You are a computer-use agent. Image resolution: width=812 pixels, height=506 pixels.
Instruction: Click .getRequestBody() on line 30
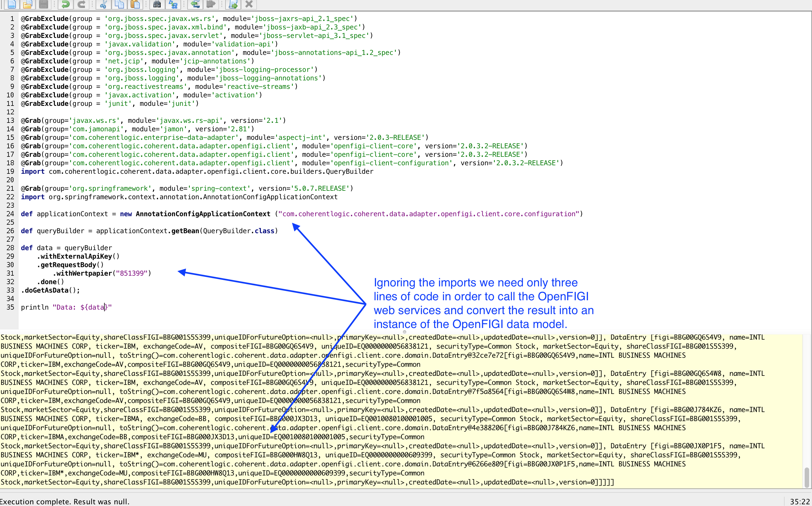[70, 265]
